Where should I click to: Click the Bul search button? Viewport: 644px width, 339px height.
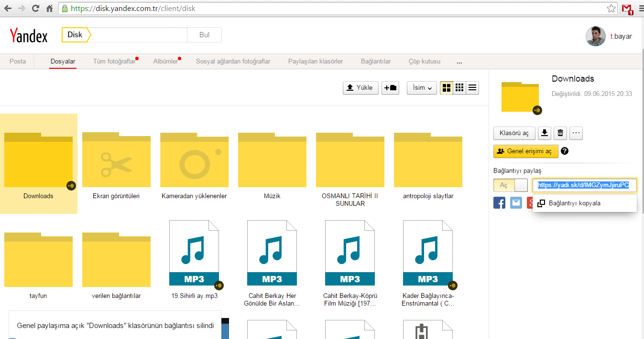click(x=205, y=35)
